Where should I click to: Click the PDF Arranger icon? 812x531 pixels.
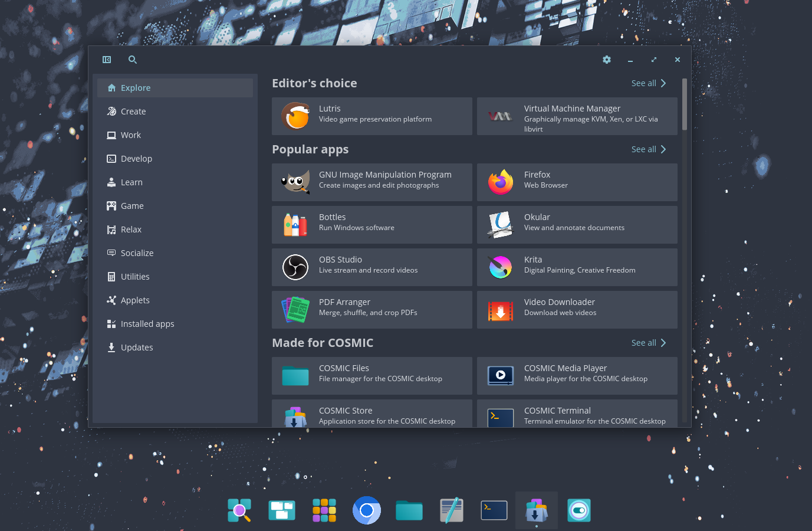[x=295, y=310]
